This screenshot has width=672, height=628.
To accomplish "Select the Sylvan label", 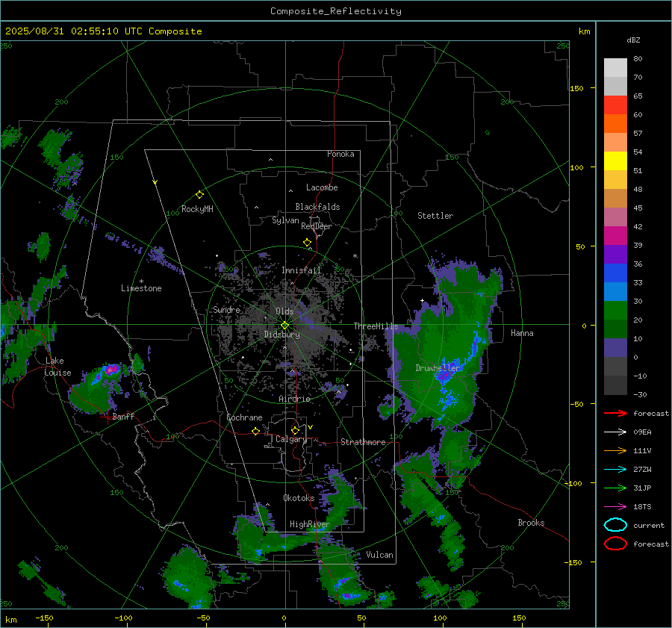I will tap(285, 220).
